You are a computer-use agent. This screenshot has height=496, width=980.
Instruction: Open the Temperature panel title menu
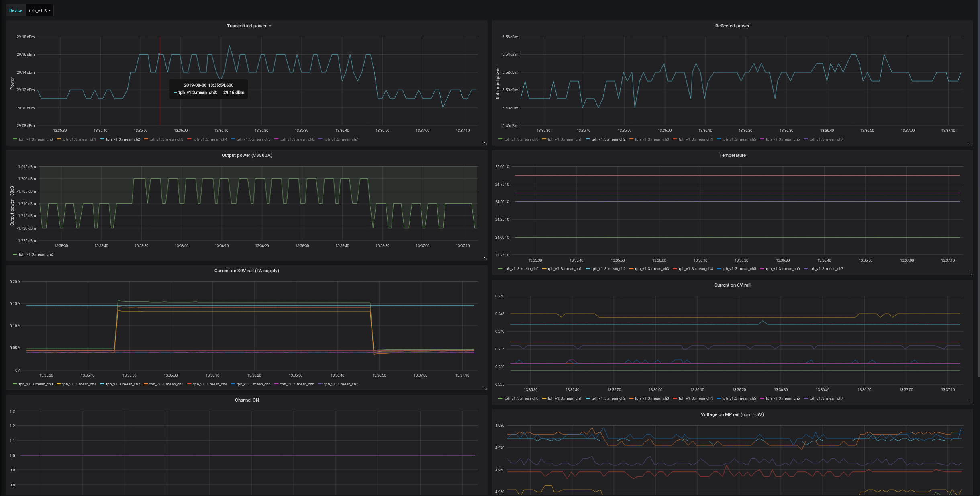(733, 155)
